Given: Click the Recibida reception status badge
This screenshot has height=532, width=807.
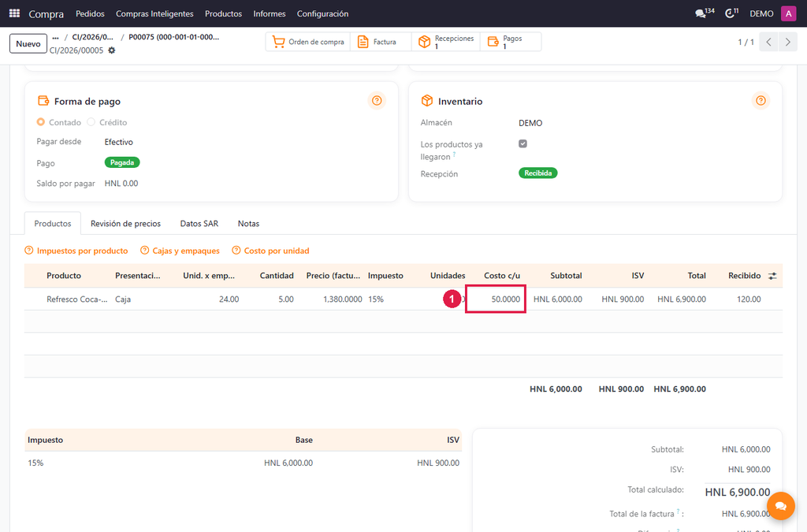Looking at the screenshot, I should point(537,173).
